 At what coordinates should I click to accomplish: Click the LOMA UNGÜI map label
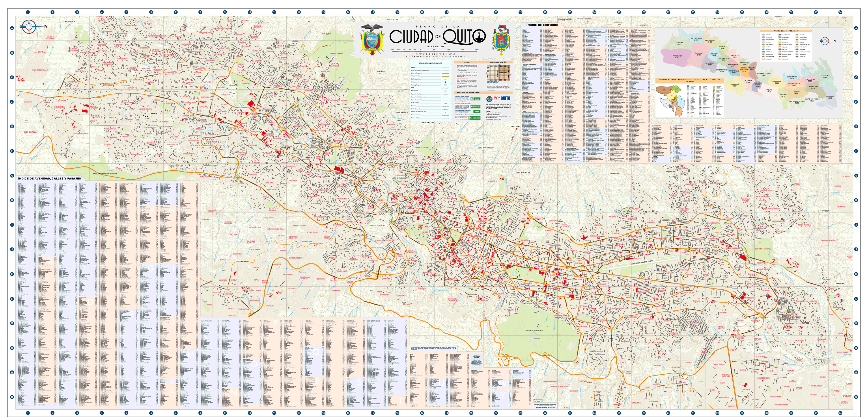pos(380,71)
